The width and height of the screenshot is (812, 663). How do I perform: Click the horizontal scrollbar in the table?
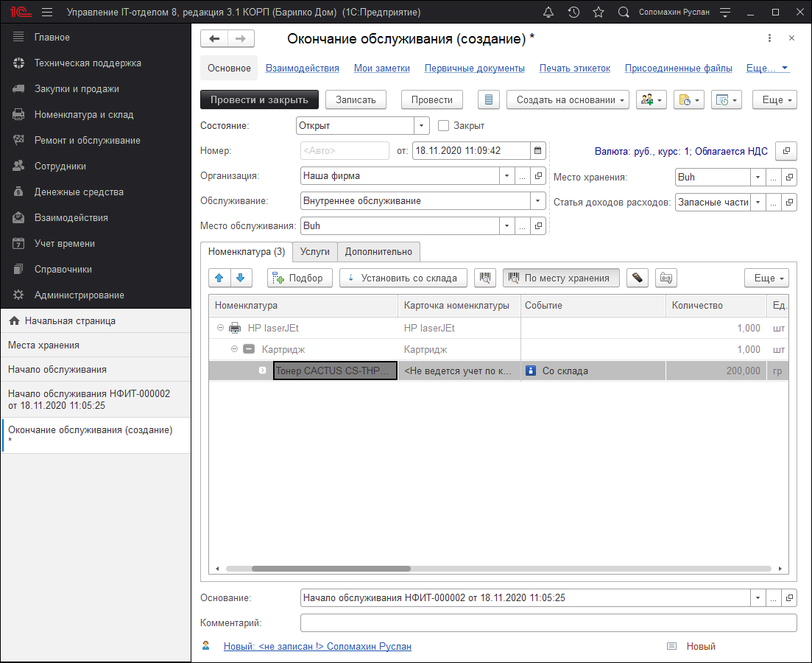click(x=331, y=569)
